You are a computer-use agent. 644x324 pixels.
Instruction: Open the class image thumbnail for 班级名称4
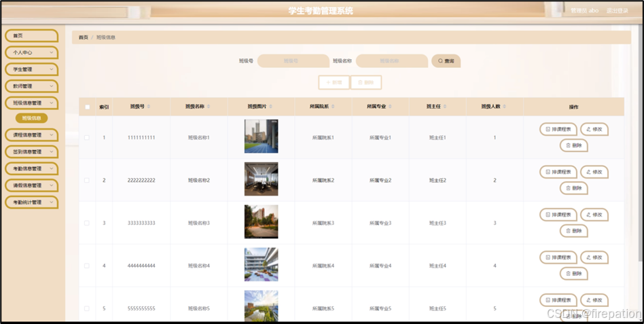pyautogui.click(x=262, y=264)
